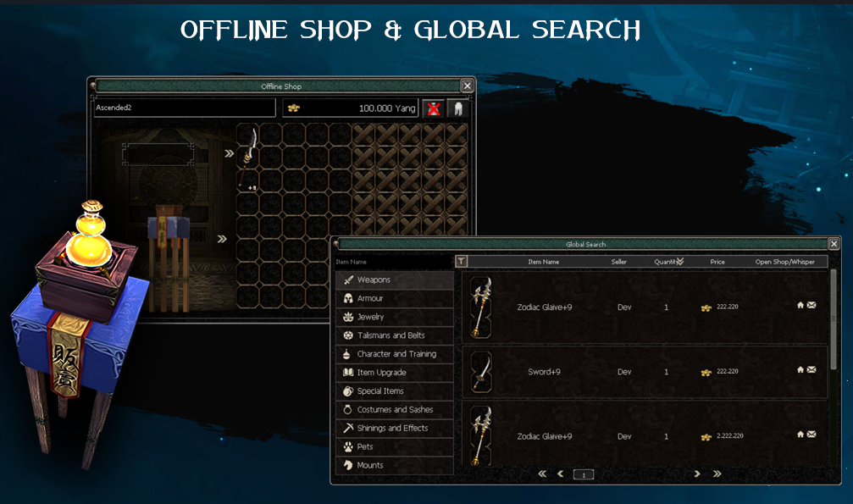Jump to last results page

click(717, 474)
